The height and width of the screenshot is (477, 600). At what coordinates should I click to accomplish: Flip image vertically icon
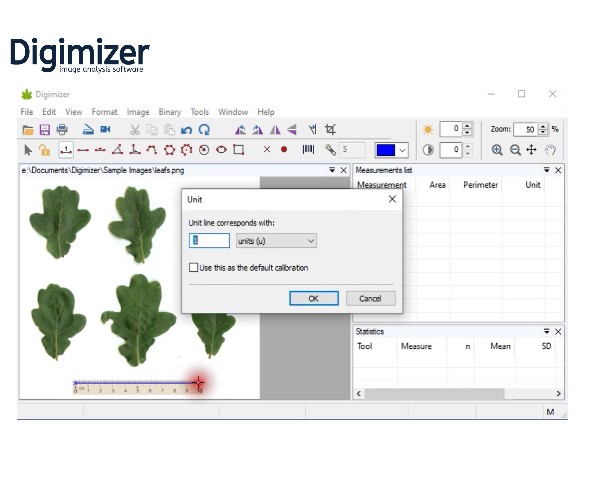tap(292, 130)
